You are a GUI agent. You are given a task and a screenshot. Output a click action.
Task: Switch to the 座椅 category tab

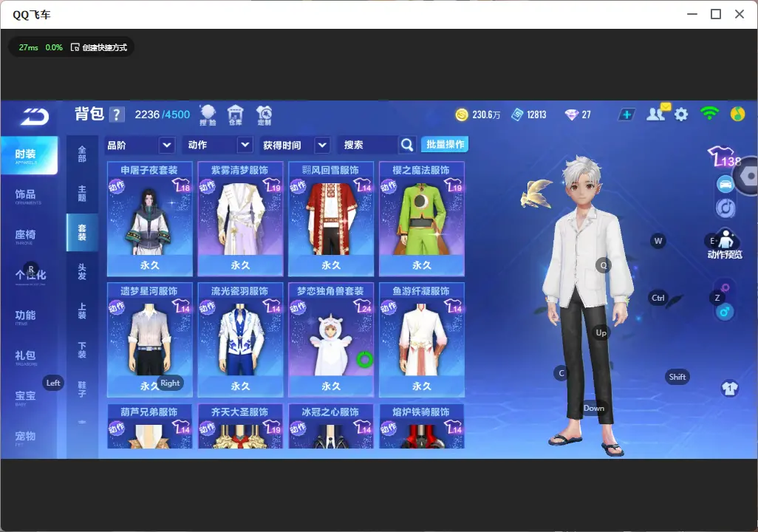pyautogui.click(x=26, y=236)
